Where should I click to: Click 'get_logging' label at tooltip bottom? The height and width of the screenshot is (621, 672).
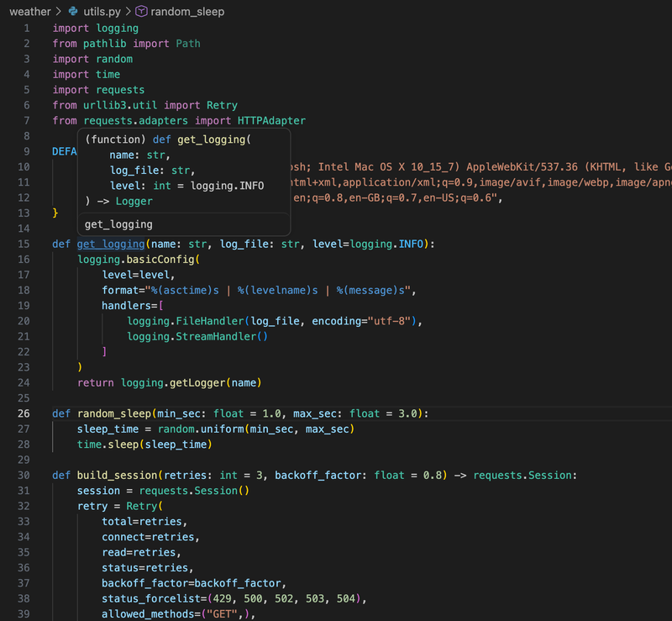click(x=118, y=224)
